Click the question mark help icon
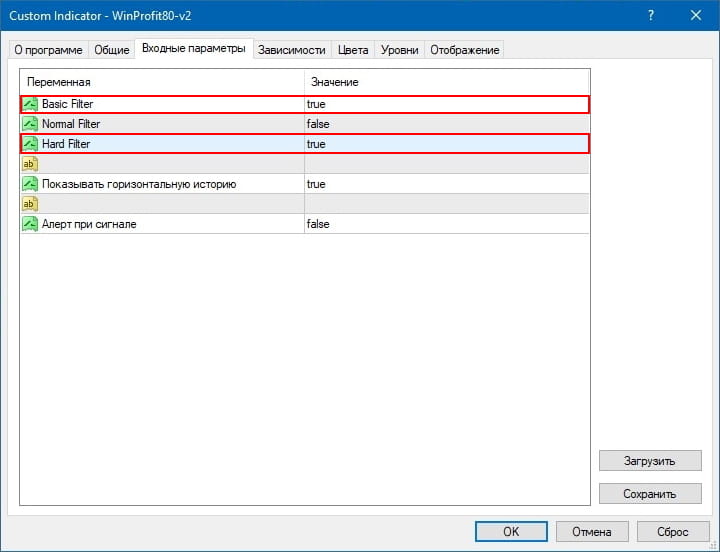This screenshot has height=552, width=720. 651,16
